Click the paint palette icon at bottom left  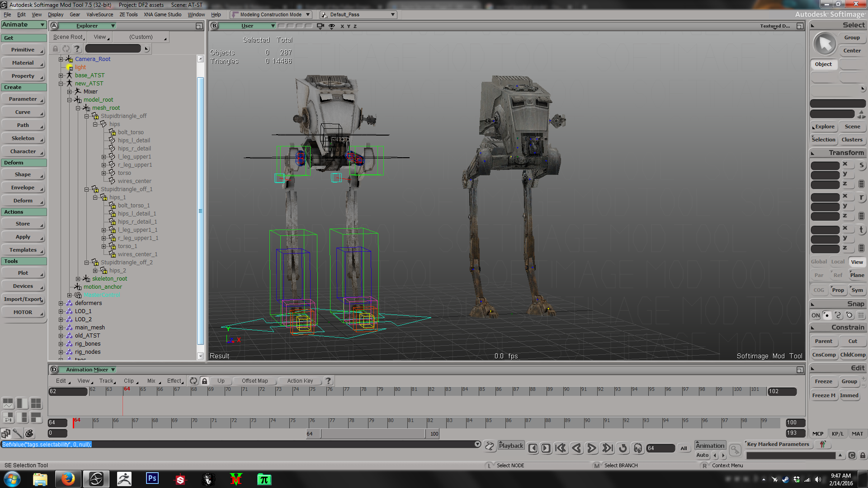[29, 434]
